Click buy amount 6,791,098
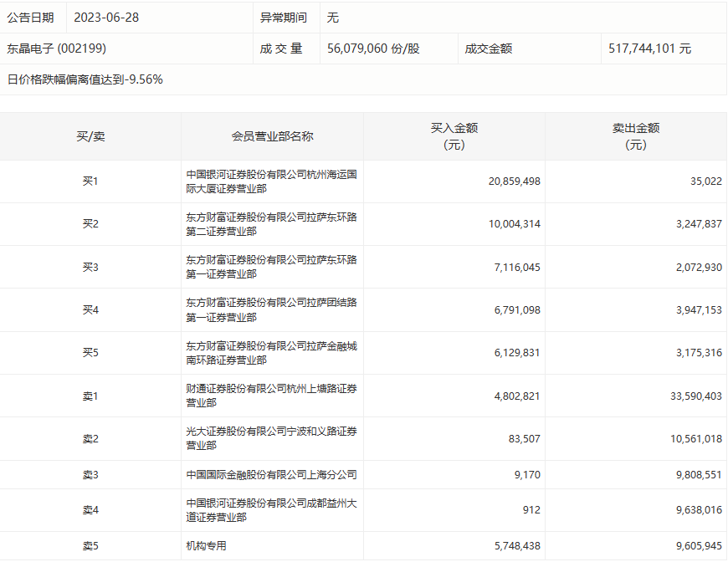Viewport: 728px width, 562px height. click(517, 310)
